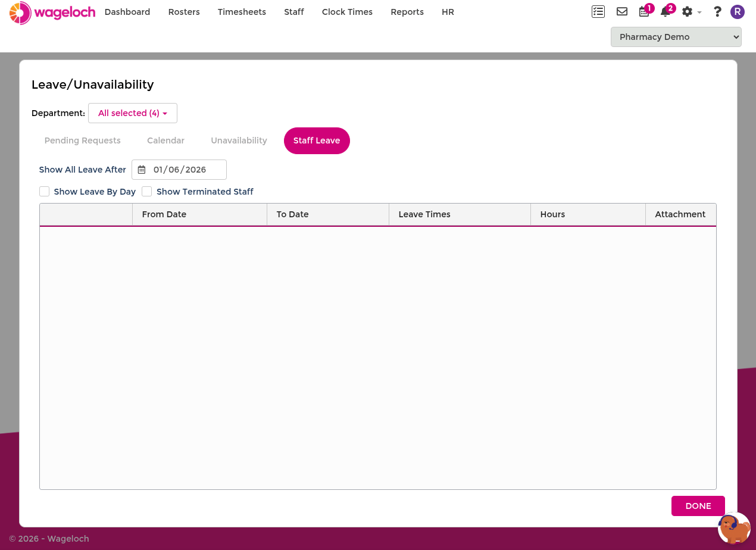Viewport: 756px width, 550px height.
Task: Open the Pharmacy Demo location dropdown
Action: pos(676,37)
